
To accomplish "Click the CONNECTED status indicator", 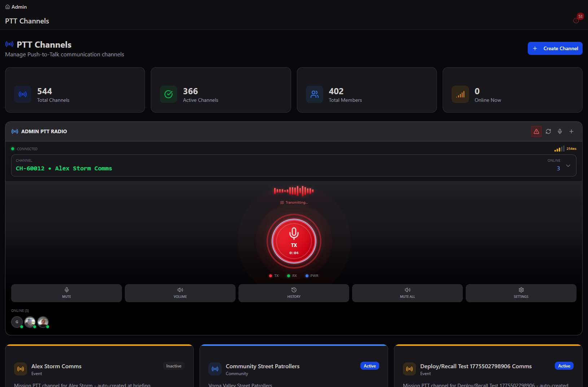I will coord(24,149).
